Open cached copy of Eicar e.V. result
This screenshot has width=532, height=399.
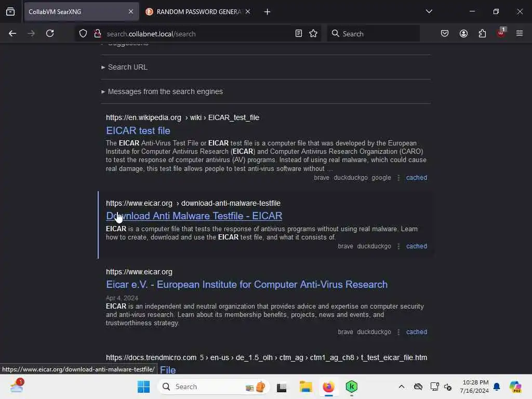[417, 332]
